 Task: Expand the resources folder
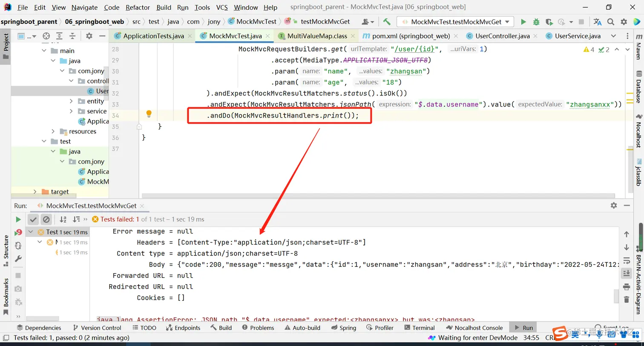click(53, 131)
